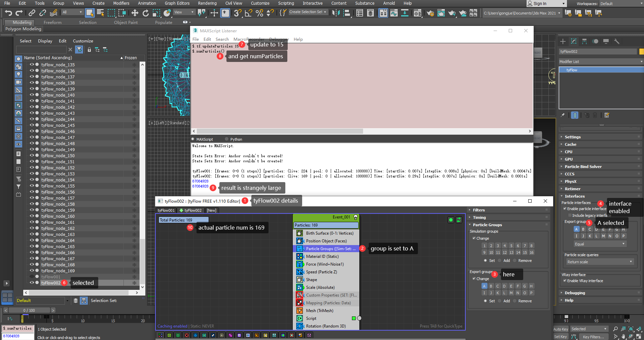
Task: Toggle Event_001 lightbulb enable icon
Action: pyautogui.click(x=355, y=217)
